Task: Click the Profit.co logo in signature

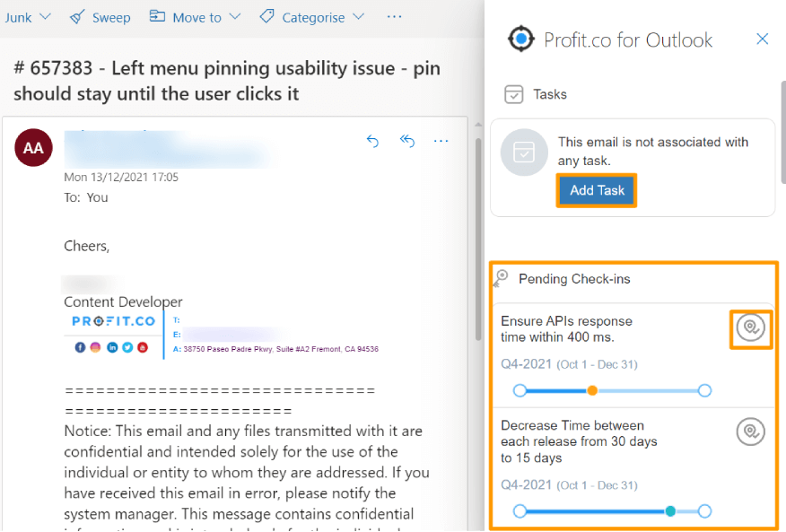Action: (113, 321)
